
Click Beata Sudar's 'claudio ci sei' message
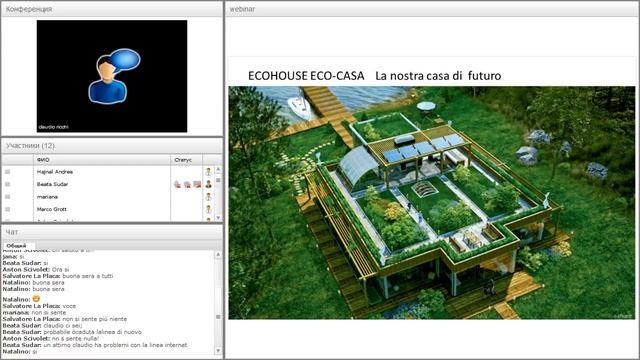[42, 325]
